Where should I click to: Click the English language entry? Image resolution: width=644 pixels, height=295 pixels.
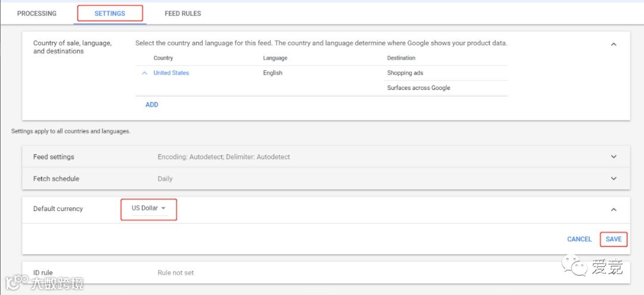[x=273, y=73]
